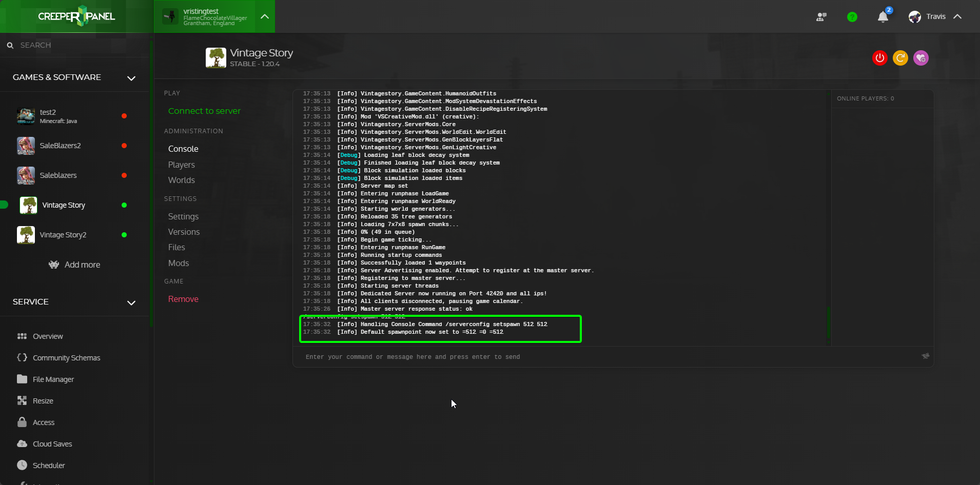Collapse the Games & Software section
The height and width of the screenshot is (485, 980).
(x=131, y=78)
